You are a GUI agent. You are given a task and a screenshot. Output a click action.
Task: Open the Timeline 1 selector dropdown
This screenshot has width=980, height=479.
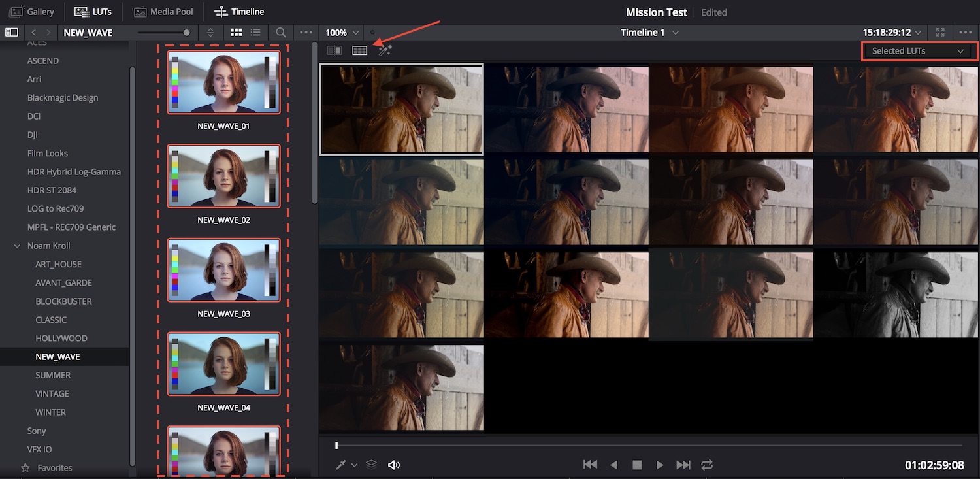click(x=649, y=32)
